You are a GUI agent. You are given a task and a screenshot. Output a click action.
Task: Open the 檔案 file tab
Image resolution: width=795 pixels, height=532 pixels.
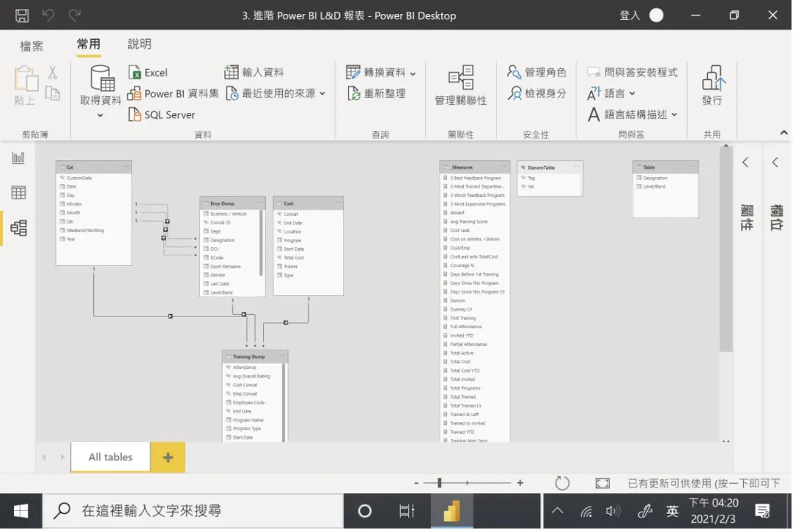(31, 45)
